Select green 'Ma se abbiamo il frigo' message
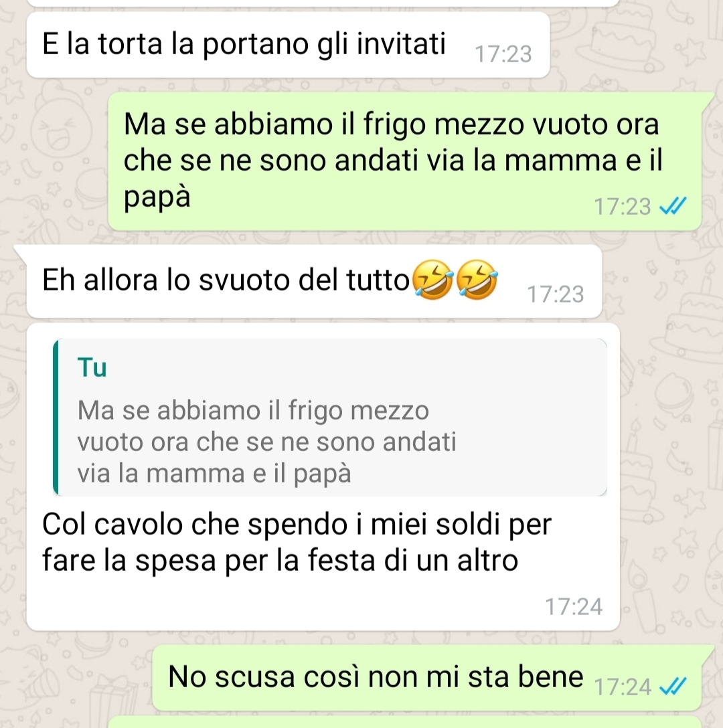 coord(405,161)
